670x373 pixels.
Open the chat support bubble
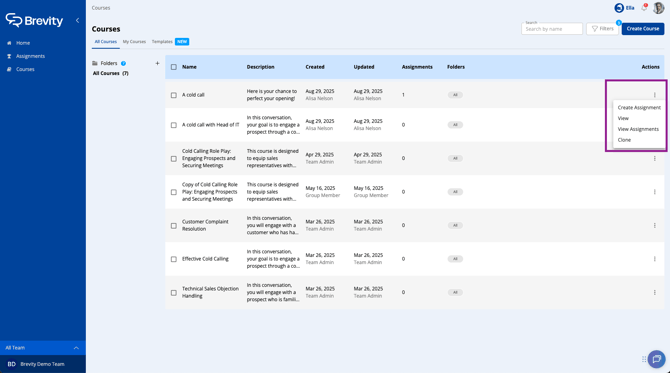coord(656,359)
